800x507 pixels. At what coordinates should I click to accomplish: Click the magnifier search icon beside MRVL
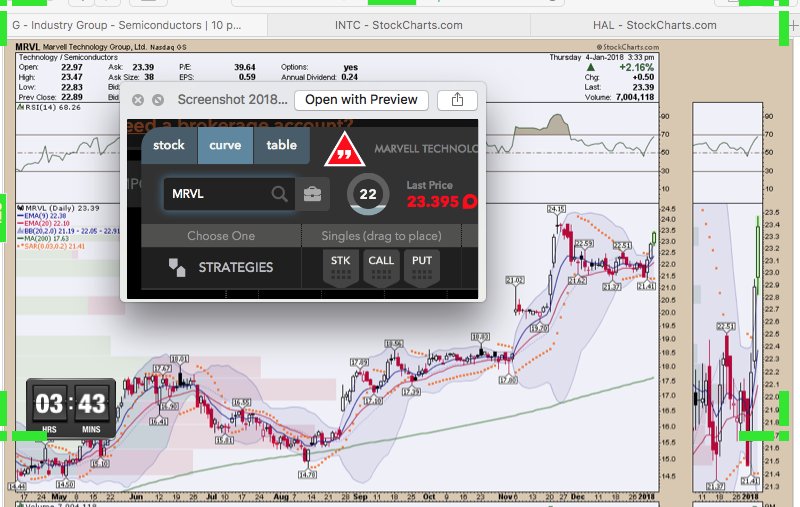(x=279, y=194)
